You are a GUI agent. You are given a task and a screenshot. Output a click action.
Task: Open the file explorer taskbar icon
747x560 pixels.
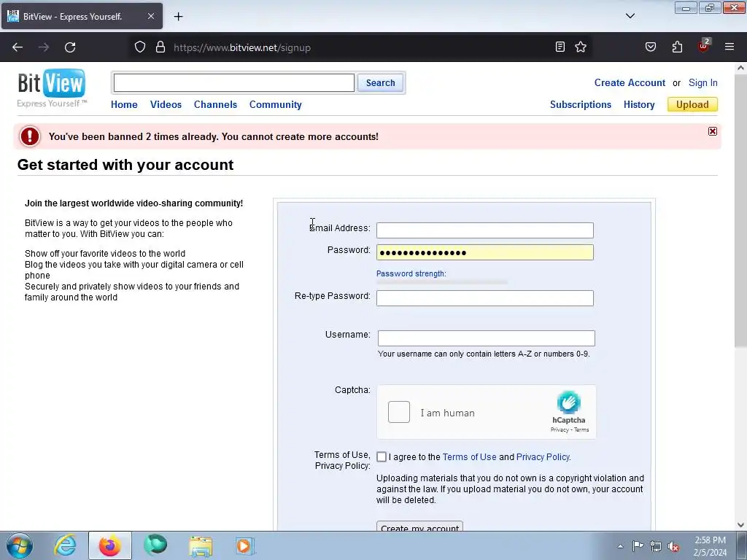(201, 545)
